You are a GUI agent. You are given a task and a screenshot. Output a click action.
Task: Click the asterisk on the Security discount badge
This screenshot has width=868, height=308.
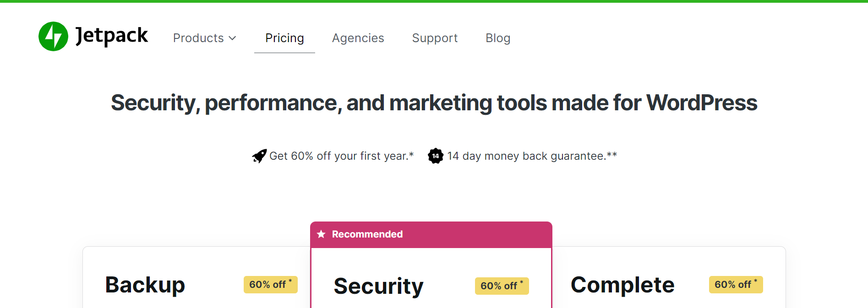click(522, 281)
